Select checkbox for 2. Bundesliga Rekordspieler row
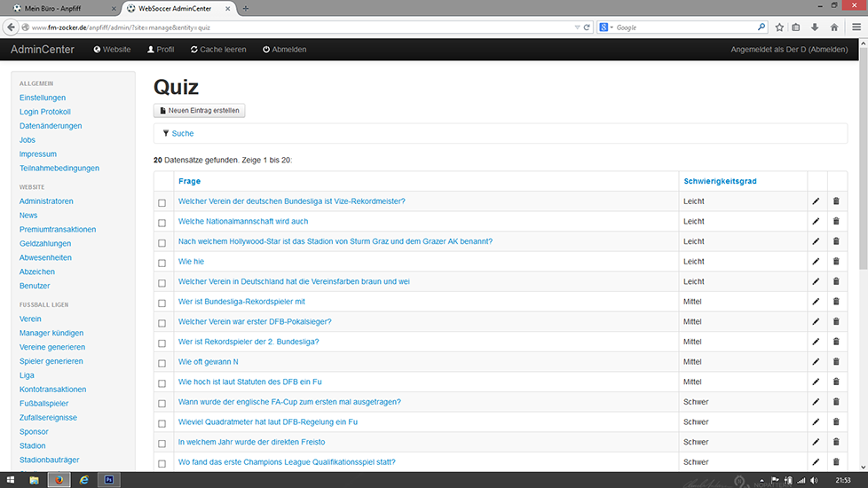The height and width of the screenshot is (488, 868). click(x=162, y=342)
